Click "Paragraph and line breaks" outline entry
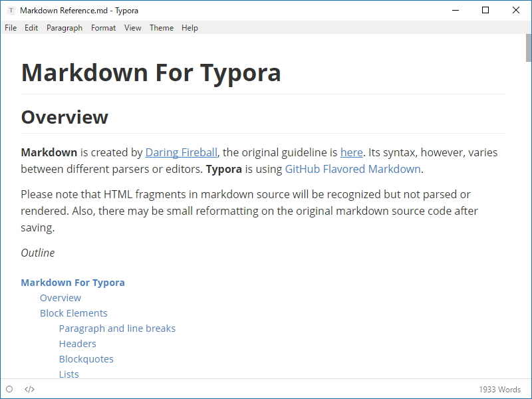Viewport: 532px width, 399px height. click(117, 328)
